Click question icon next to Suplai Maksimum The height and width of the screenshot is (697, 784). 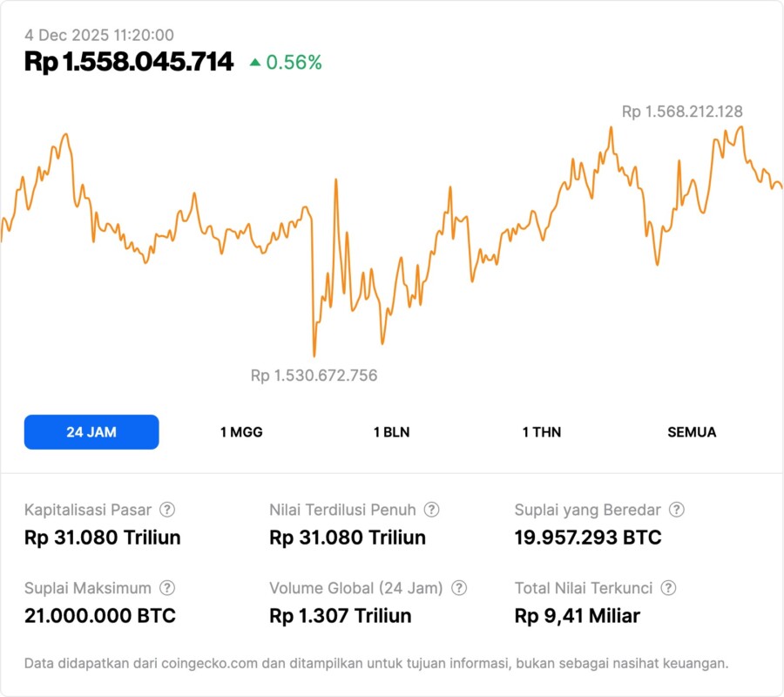(x=167, y=588)
